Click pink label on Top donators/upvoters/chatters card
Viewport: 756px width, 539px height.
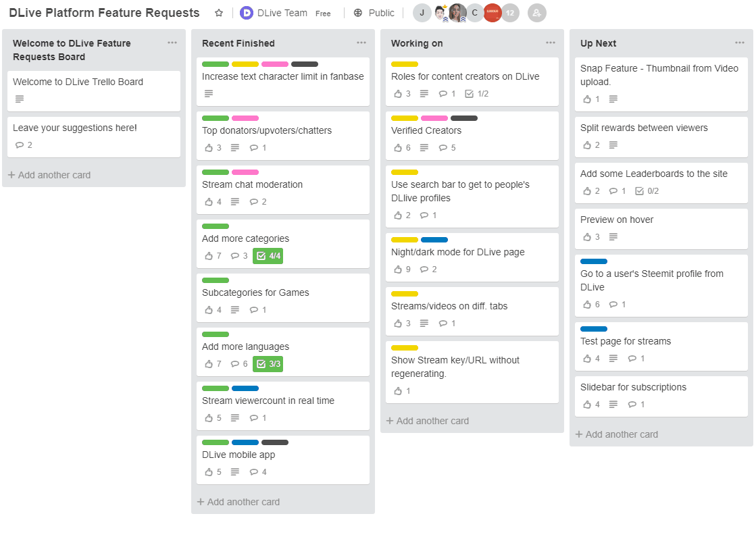tap(245, 118)
